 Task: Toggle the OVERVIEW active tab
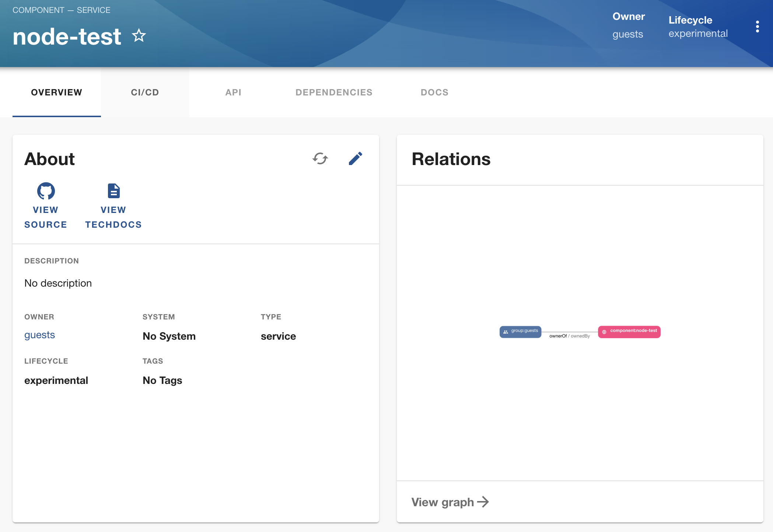pyautogui.click(x=56, y=92)
